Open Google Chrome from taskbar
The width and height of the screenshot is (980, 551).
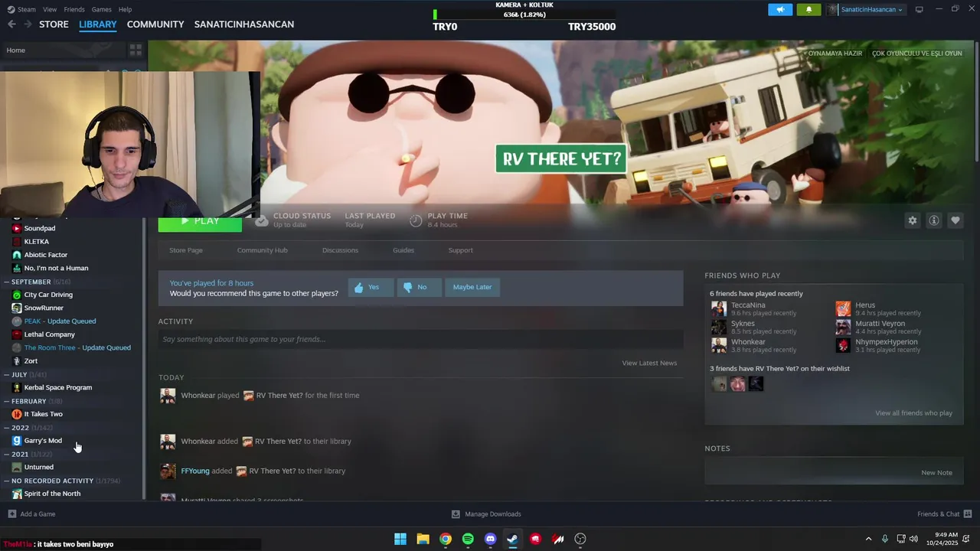click(x=446, y=539)
